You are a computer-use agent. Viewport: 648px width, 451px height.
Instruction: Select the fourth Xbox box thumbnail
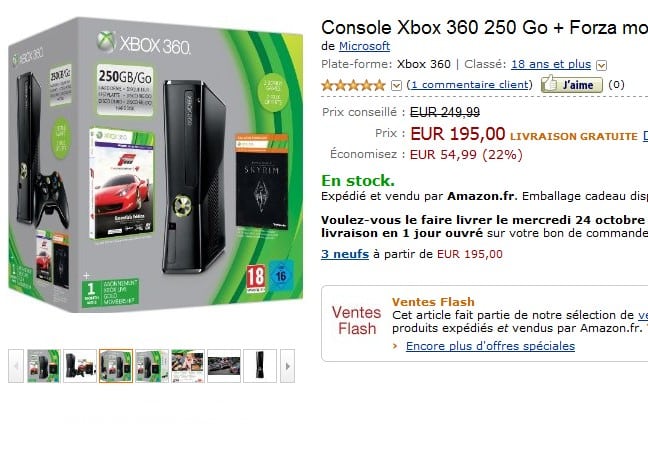pyautogui.click(x=152, y=366)
